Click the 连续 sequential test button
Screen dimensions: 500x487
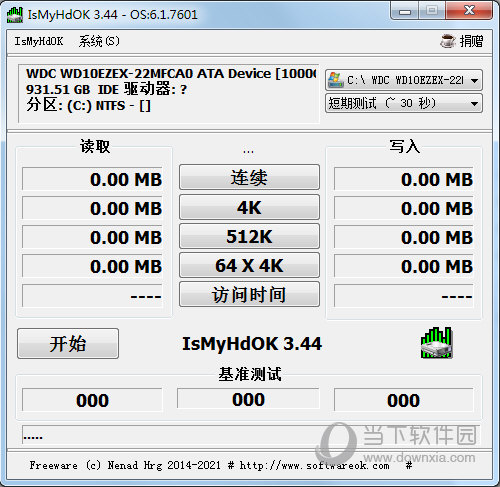249,177
